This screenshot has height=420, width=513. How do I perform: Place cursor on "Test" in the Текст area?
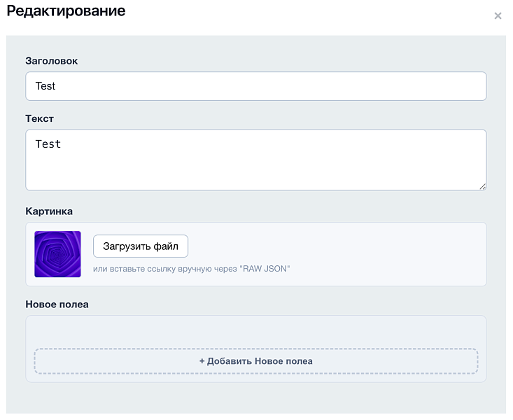(48, 144)
